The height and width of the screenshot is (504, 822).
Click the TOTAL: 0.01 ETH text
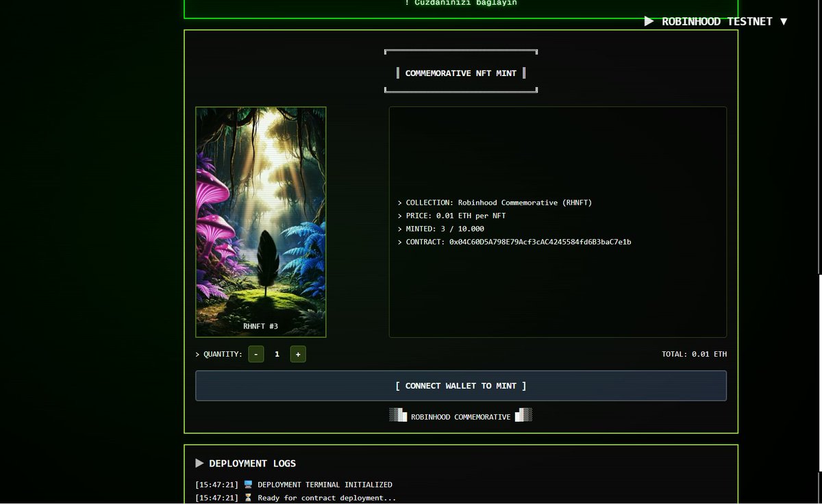tap(694, 354)
